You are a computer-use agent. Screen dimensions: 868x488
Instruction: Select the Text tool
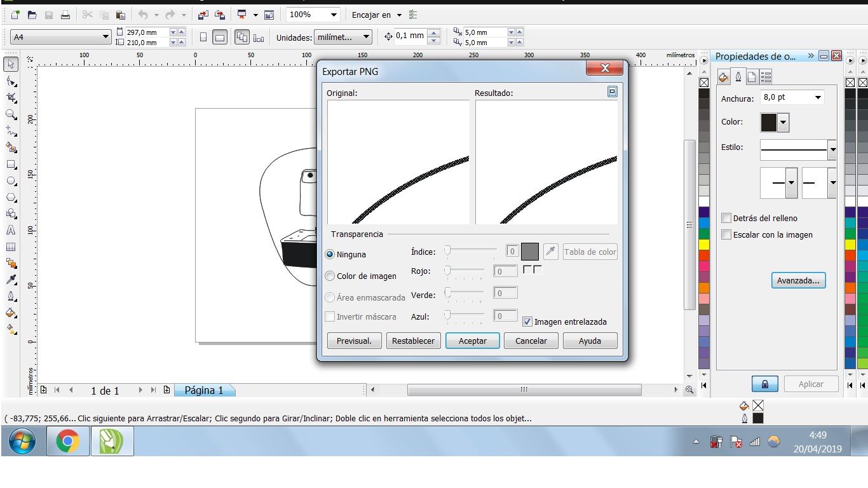click(11, 230)
